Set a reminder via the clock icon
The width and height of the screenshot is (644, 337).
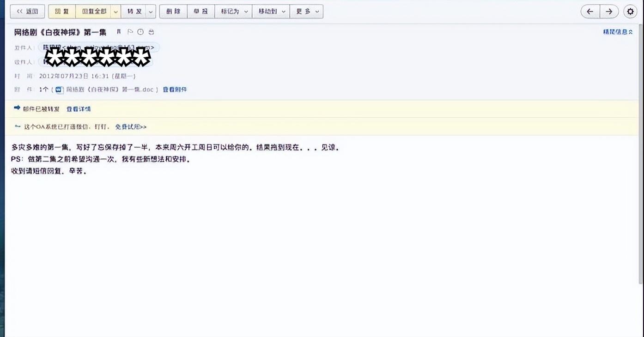click(140, 32)
